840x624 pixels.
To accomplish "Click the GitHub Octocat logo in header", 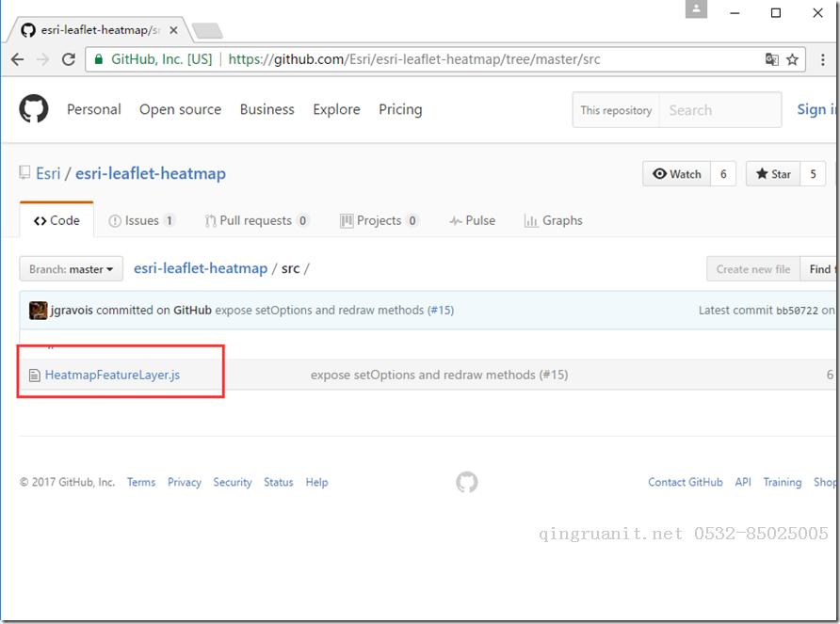I will pos(34,109).
